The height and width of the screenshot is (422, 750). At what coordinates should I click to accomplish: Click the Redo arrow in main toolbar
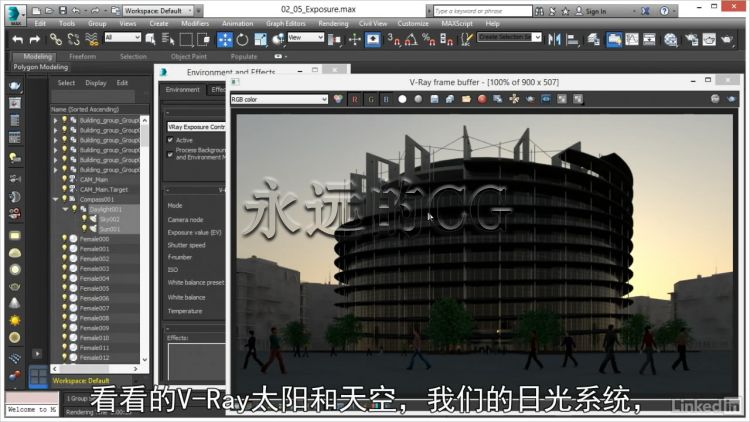click(x=34, y=39)
